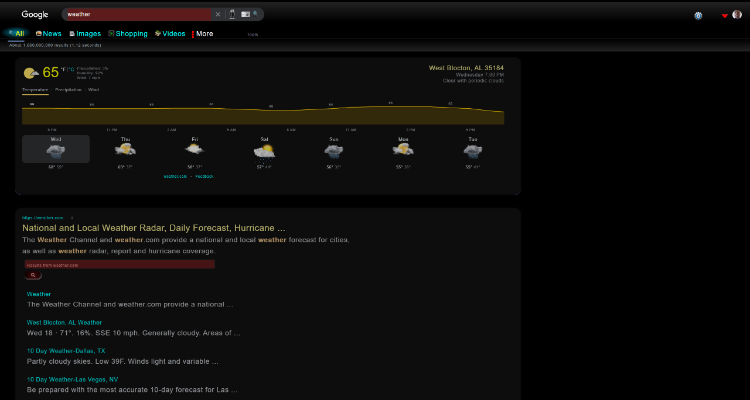
Task: Click the site search magnifier button
Action: point(33,275)
